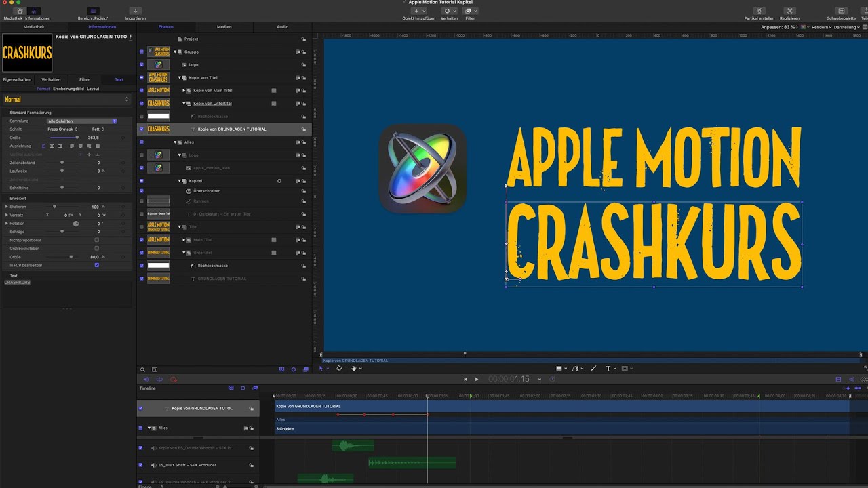
Task: Open the Filter toolbar icon
Action: (470, 11)
